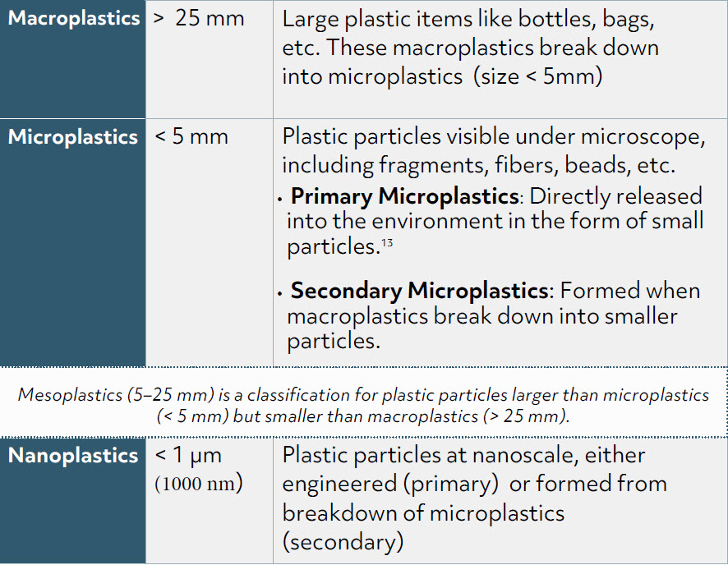Click the bullet before Primary Microplastics
The height and width of the screenshot is (565, 728).
coord(281,199)
